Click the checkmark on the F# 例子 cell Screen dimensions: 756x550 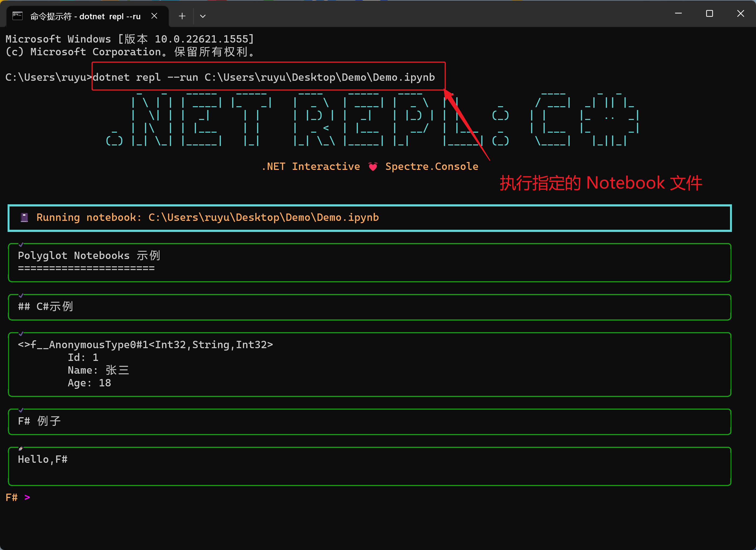point(21,410)
